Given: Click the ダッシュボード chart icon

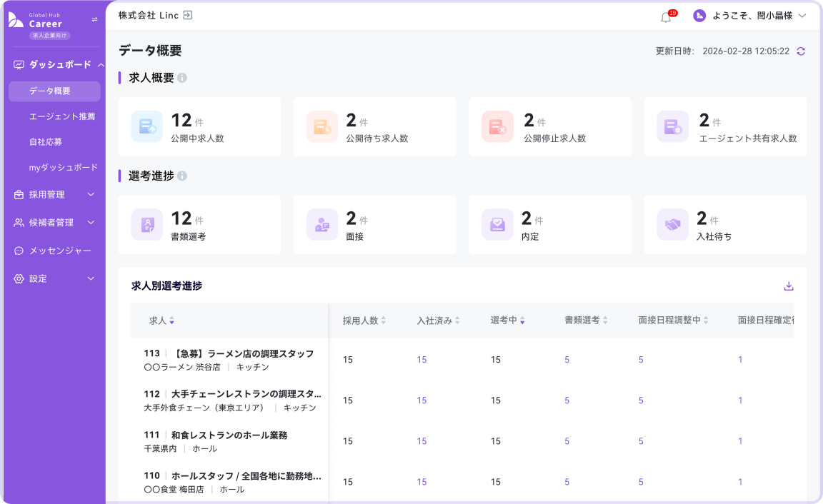Looking at the screenshot, I should tap(19, 64).
